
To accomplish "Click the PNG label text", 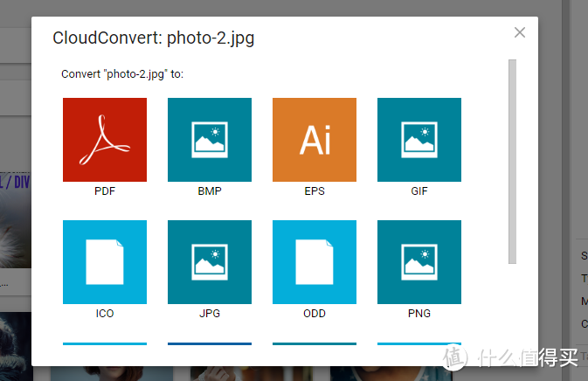I will (419, 314).
